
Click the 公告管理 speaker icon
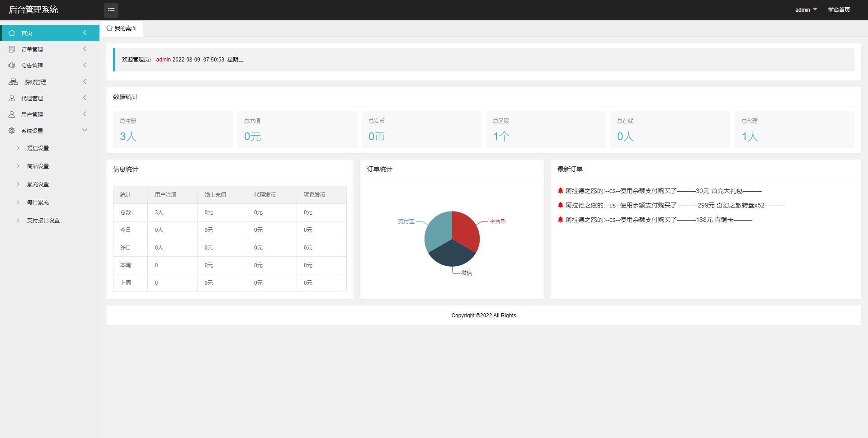[x=12, y=66]
